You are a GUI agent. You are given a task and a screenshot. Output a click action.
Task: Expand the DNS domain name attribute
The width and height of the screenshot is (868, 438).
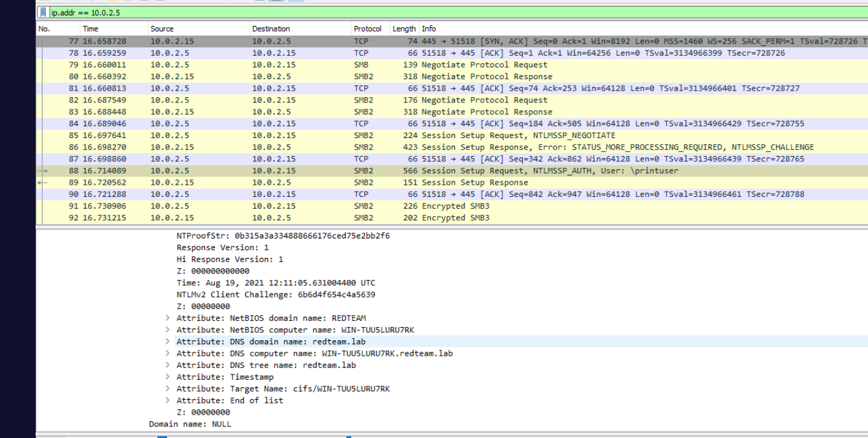168,341
